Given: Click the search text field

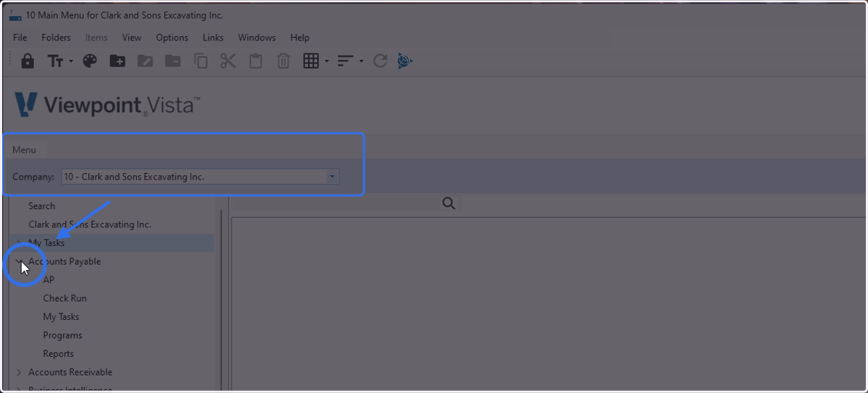Looking at the screenshot, I should [x=334, y=204].
